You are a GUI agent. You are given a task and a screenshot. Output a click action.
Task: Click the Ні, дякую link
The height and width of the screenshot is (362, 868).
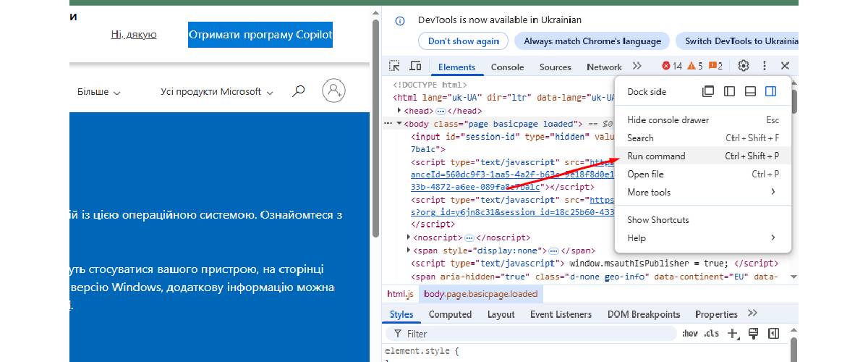(134, 35)
